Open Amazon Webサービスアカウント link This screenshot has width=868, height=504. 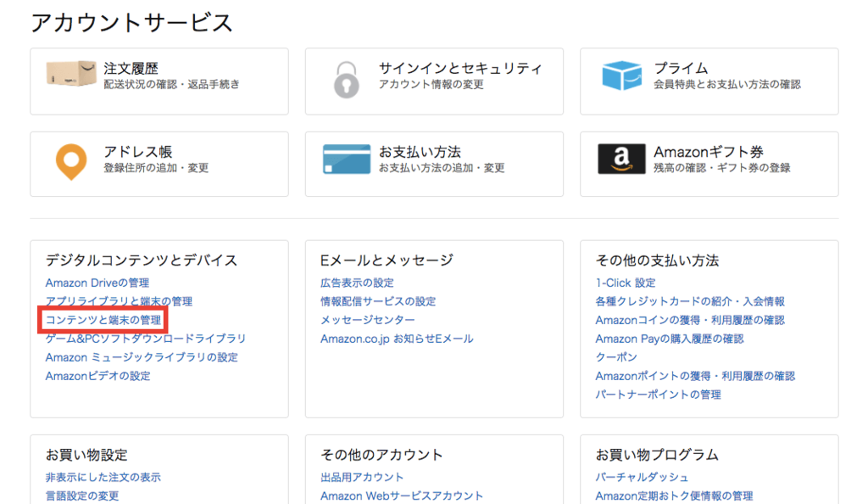[x=402, y=496]
